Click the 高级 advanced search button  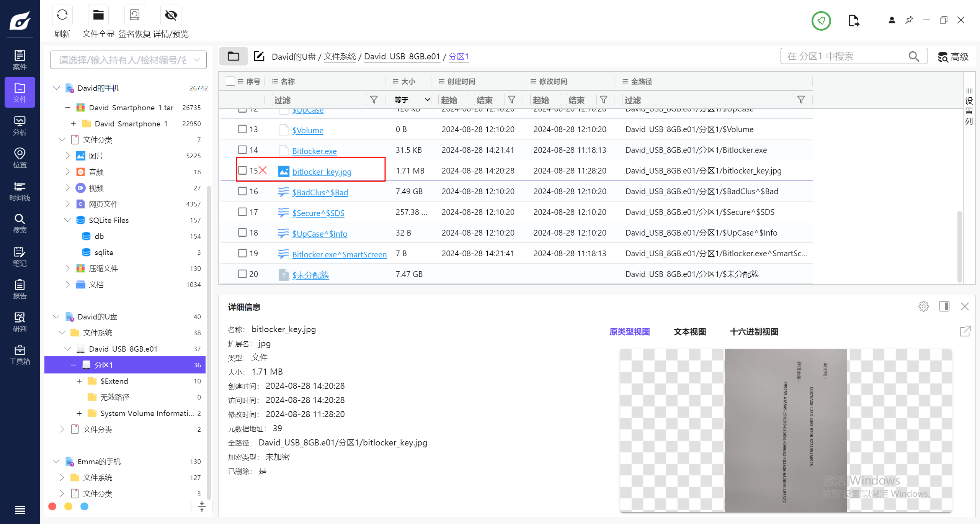[953, 57]
